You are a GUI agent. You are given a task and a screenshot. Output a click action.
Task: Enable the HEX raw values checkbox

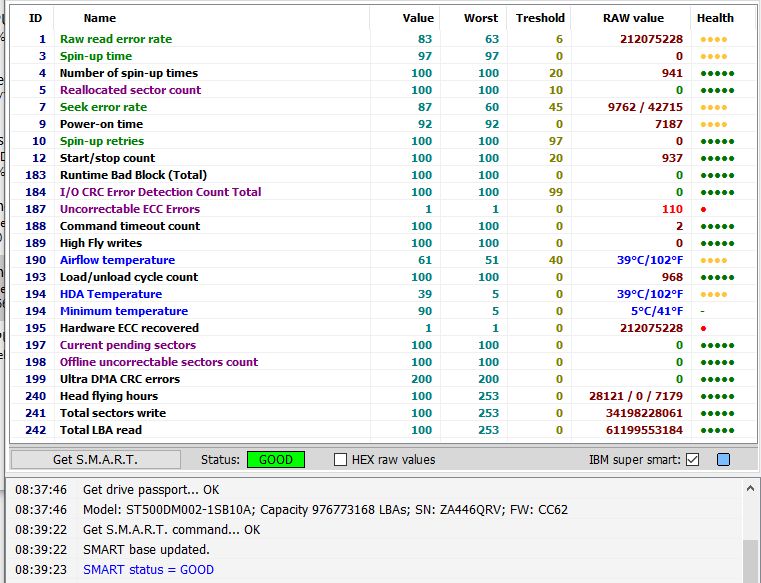coord(341,459)
